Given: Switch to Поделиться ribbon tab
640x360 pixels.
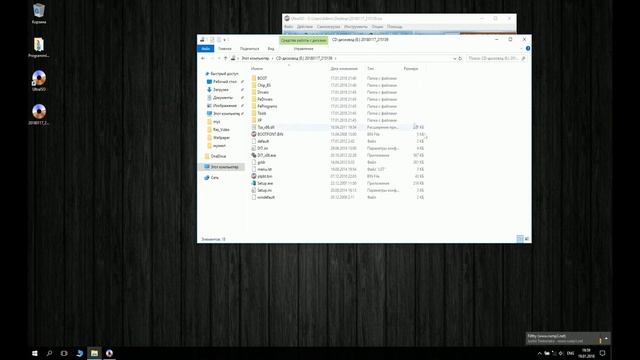Looking at the screenshot, I should click(249, 49).
